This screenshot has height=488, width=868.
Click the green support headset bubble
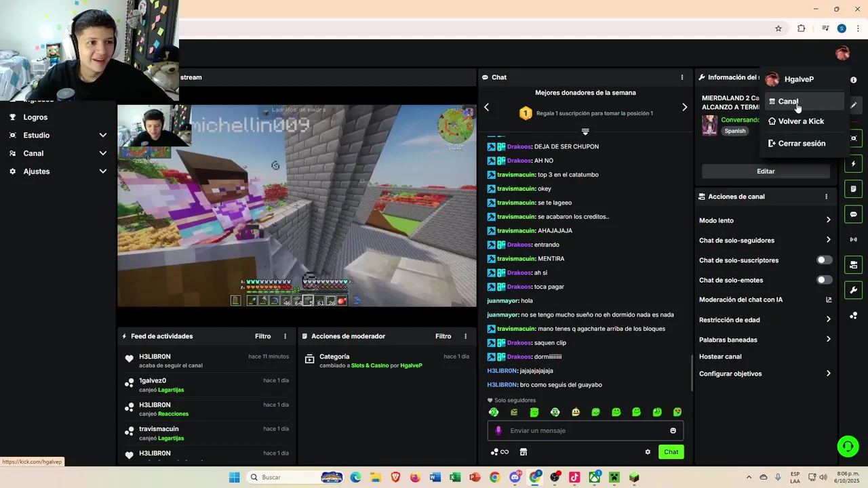(x=848, y=446)
